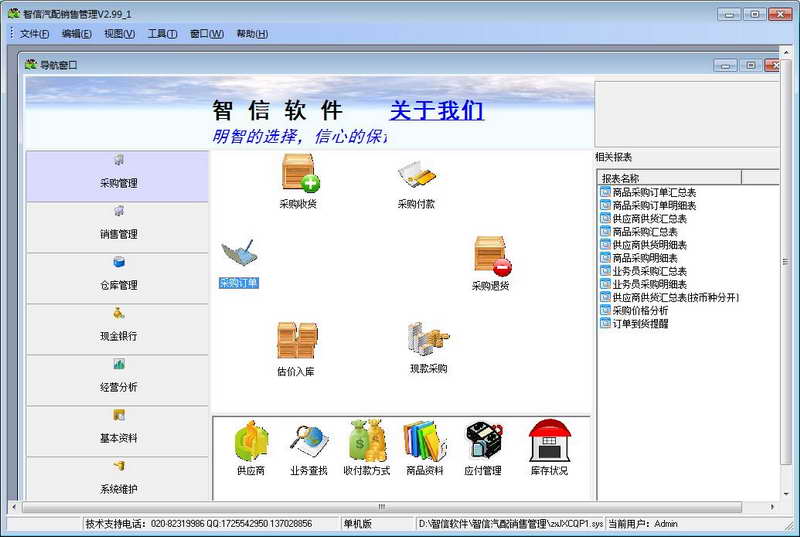
Task: Open the 采购付款 purchase payment icon
Action: coord(416,185)
